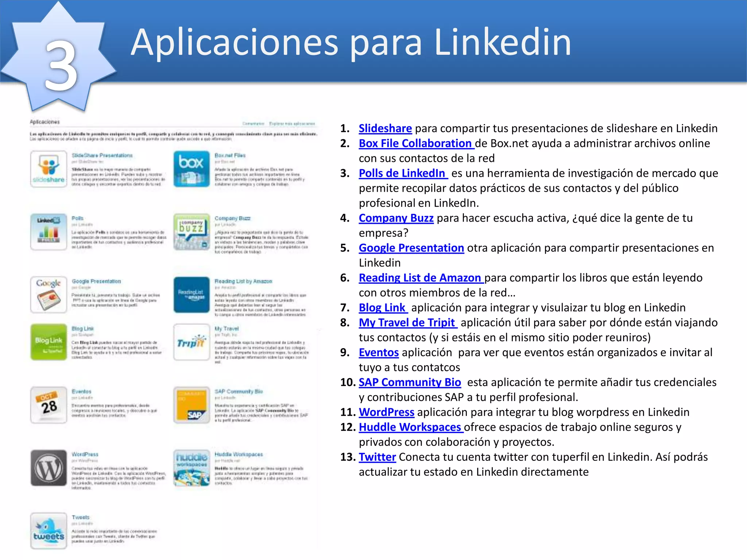
Task: Open the Company Buzz hyperlink in list
Action: pyautogui.click(x=396, y=218)
